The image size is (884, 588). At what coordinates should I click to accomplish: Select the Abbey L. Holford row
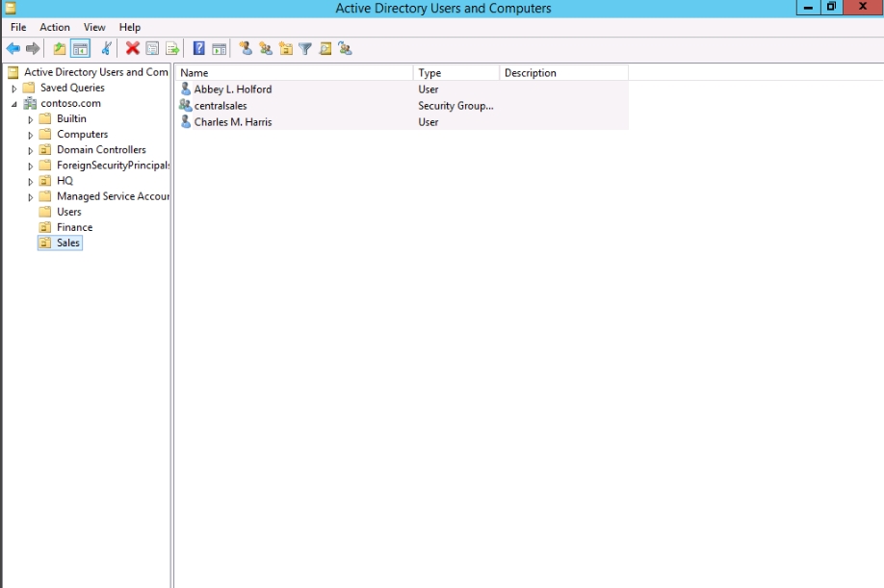click(403, 89)
